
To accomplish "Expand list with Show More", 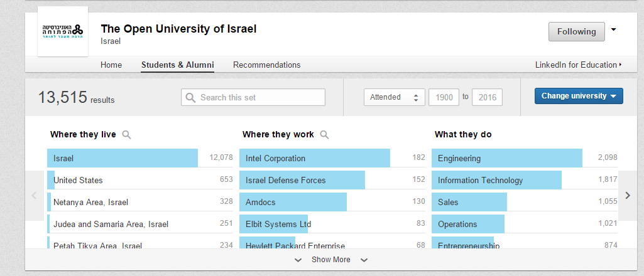I will coord(331,260).
